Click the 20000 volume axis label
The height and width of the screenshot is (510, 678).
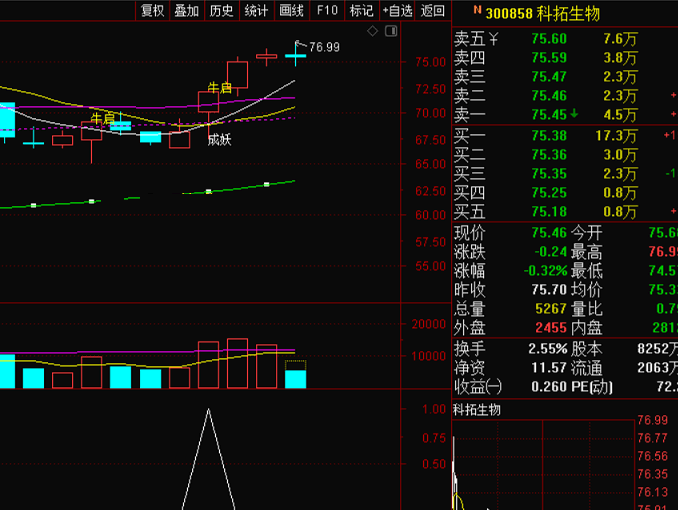pyautogui.click(x=429, y=324)
